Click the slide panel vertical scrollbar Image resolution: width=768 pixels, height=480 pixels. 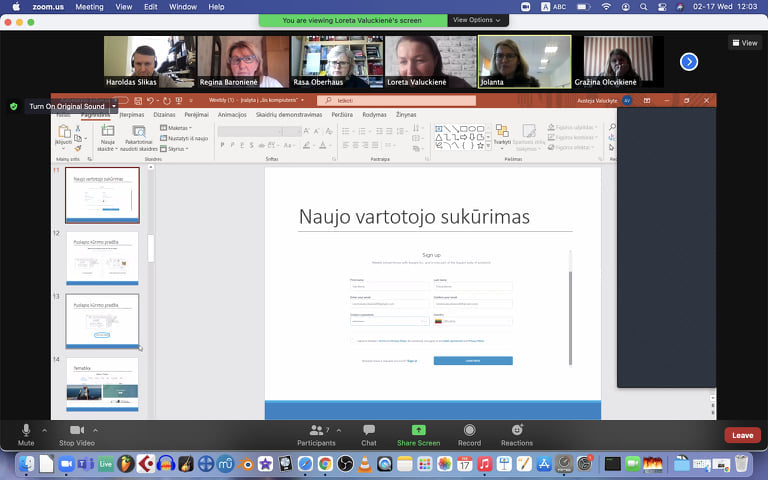(x=151, y=248)
